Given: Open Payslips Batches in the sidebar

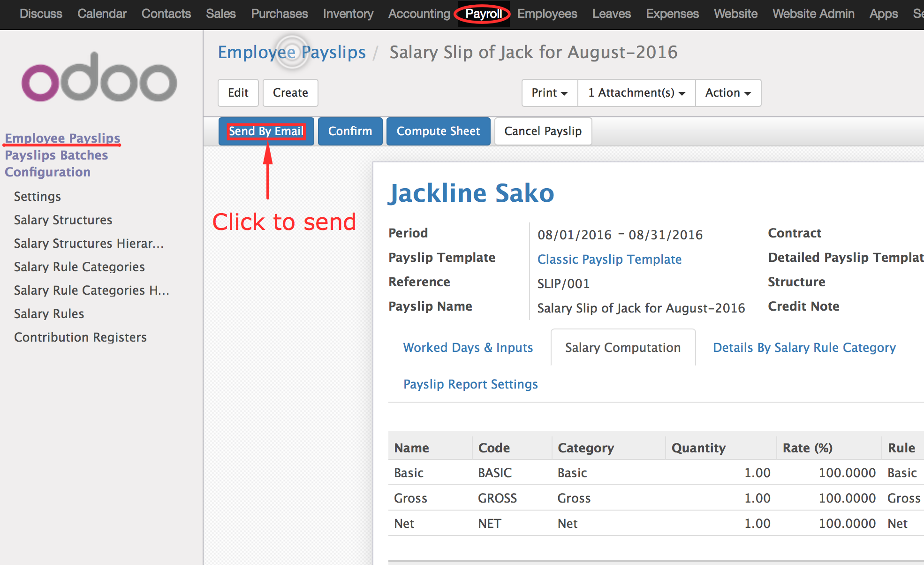Looking at the screenshot, I should point(56,155).
